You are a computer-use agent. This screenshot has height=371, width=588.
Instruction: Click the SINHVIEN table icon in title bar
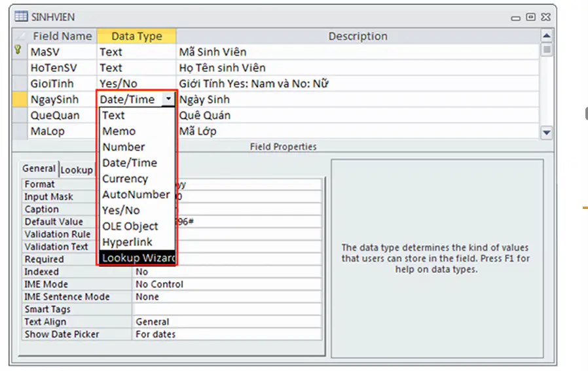coord(21,16)
